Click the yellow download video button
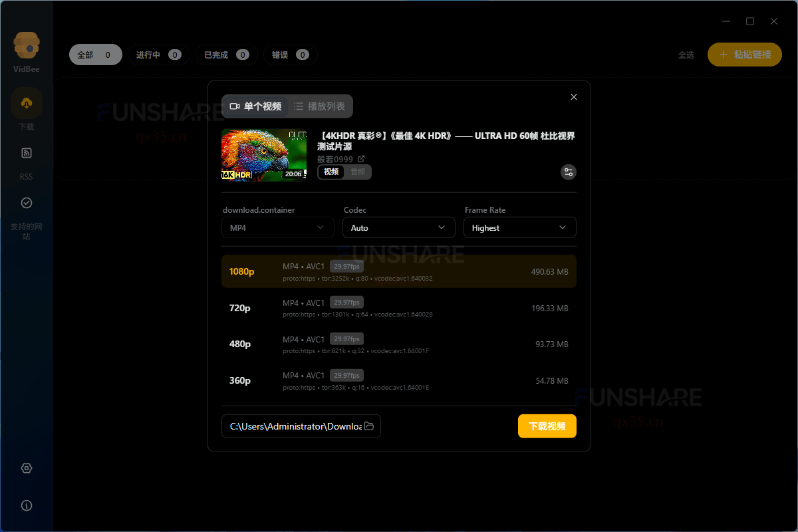This screenshot has width=798, height=532. click(547, 426)
